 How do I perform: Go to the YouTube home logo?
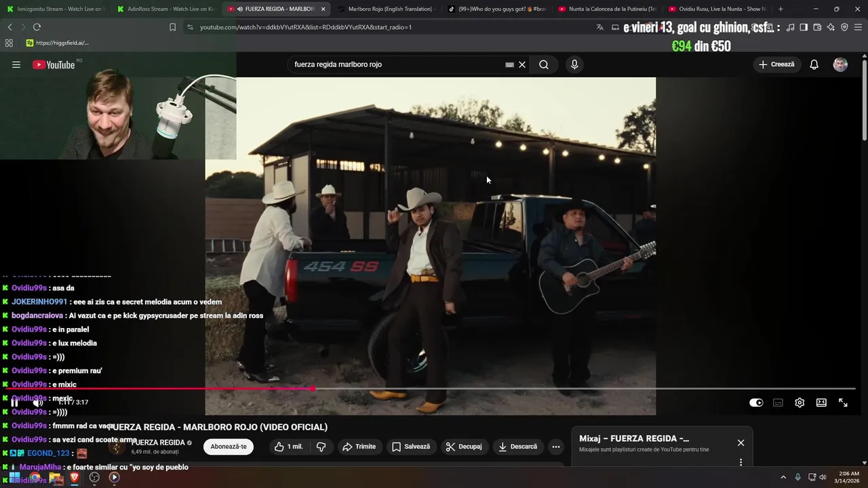(x=54, y=64)
